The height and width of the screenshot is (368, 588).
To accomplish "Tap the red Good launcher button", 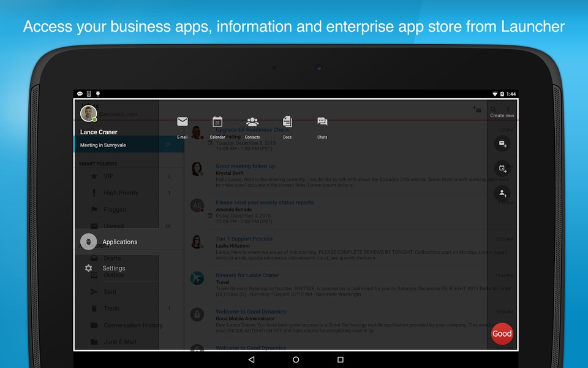I will coord(502,334).
